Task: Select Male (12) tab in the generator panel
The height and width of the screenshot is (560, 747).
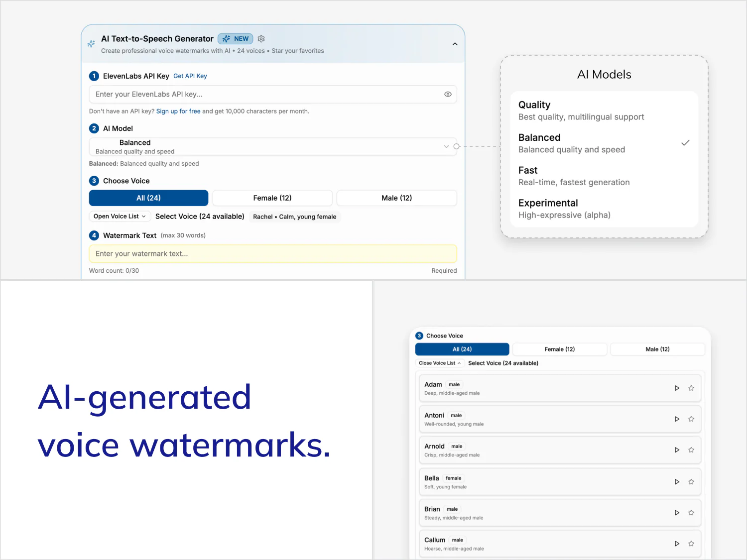Action: pyautogui.click(x=396, y=198)
